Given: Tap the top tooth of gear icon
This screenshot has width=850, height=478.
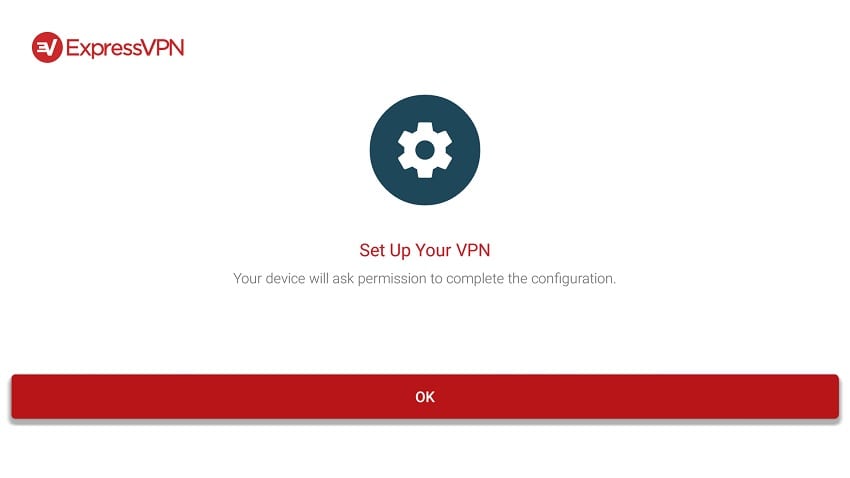Looking at the screenshot, I should (425, 128).
